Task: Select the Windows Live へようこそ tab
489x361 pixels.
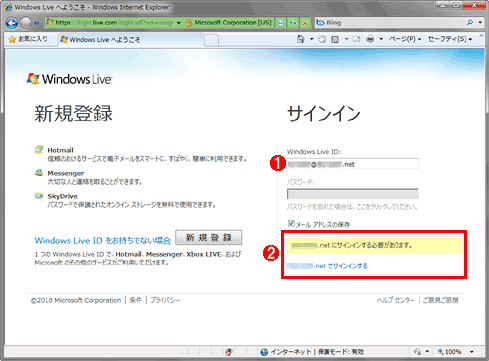Action: (x=131, y=40)
